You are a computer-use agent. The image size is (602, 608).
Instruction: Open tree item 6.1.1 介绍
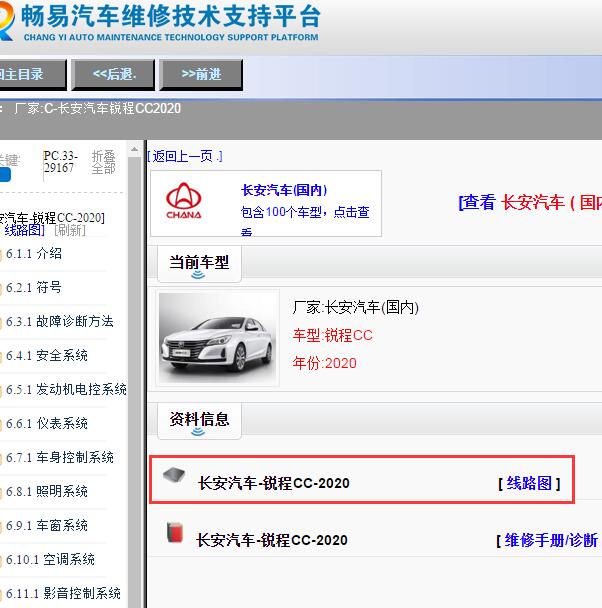click(x=34, y=254)
